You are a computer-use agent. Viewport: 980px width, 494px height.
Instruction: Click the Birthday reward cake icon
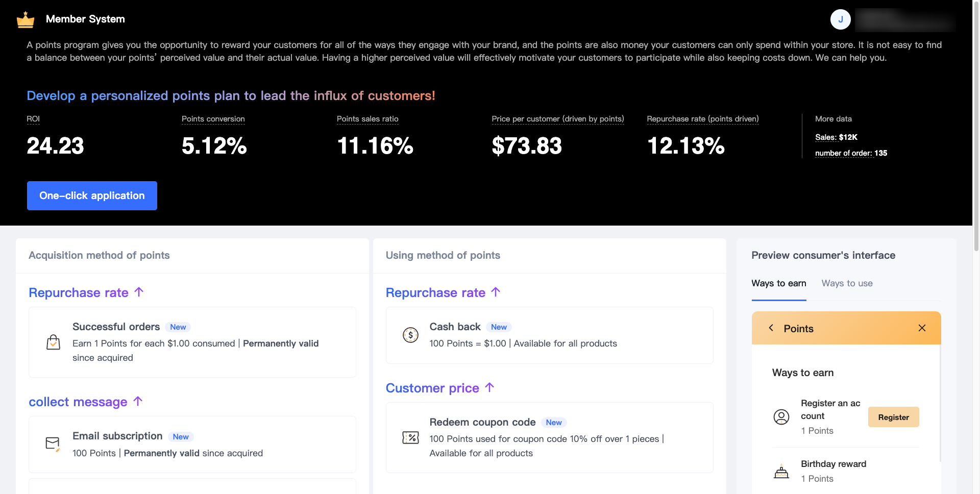781,472
